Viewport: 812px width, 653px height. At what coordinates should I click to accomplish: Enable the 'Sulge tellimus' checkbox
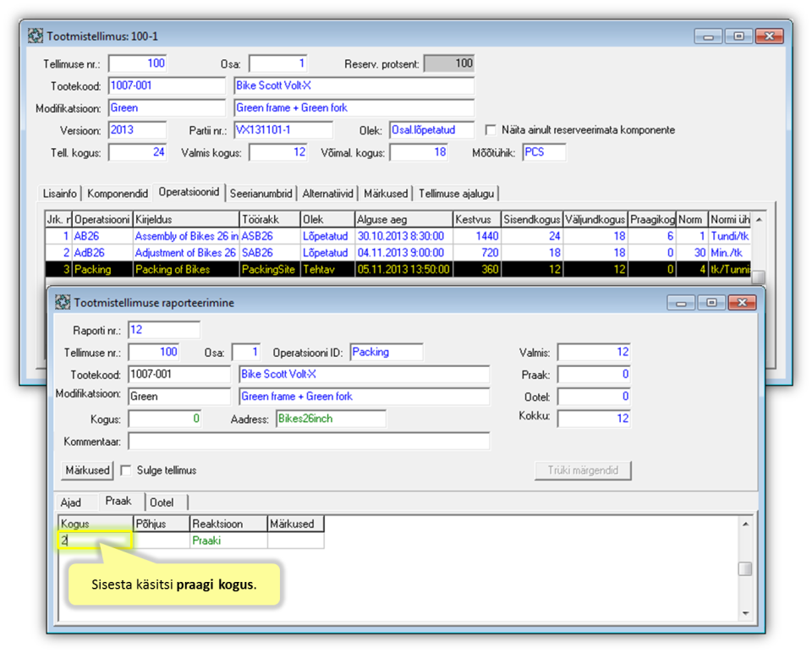pyautogui.click(x=125, y=470)
